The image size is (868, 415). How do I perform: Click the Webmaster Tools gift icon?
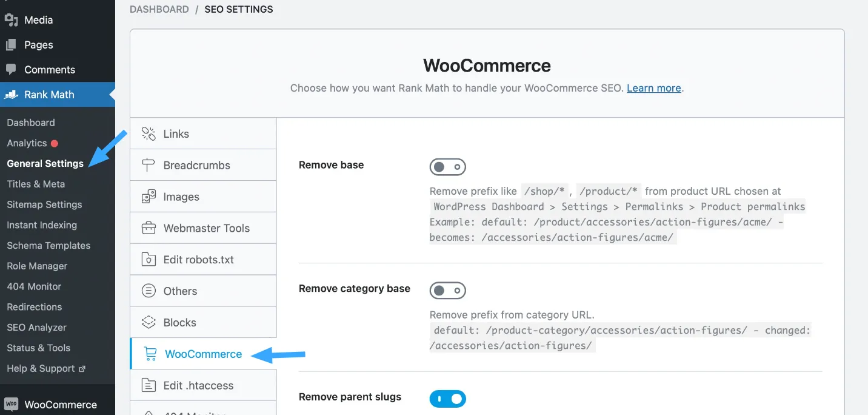pos(149,228)
